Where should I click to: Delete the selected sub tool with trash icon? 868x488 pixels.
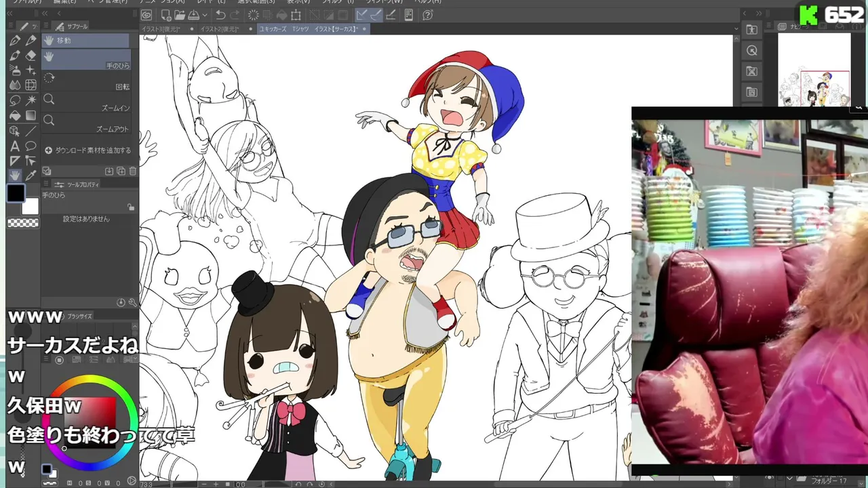coord(133,171)
